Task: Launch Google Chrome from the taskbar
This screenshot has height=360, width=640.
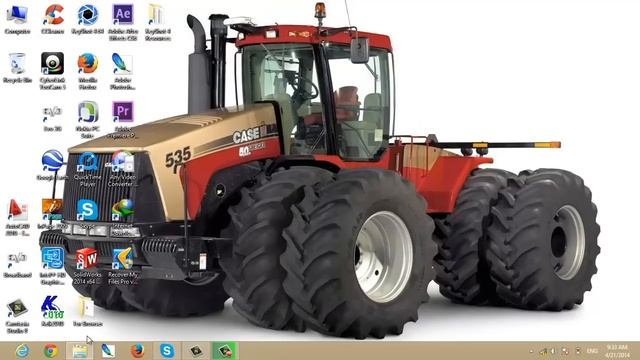Action: 51,351
